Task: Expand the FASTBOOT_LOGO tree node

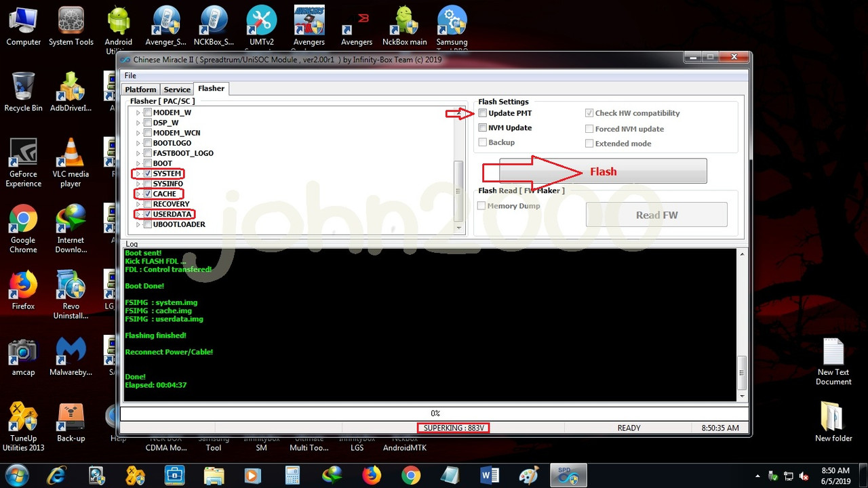Action: (x=138, y=153)
